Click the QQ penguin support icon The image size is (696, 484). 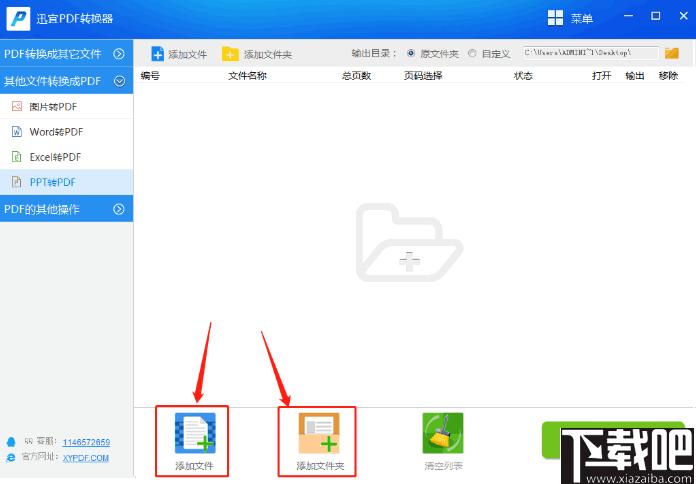coord(11,442)
